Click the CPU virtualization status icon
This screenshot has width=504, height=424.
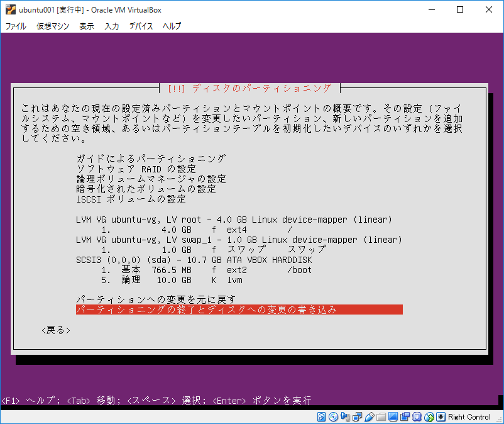[417, 417]
